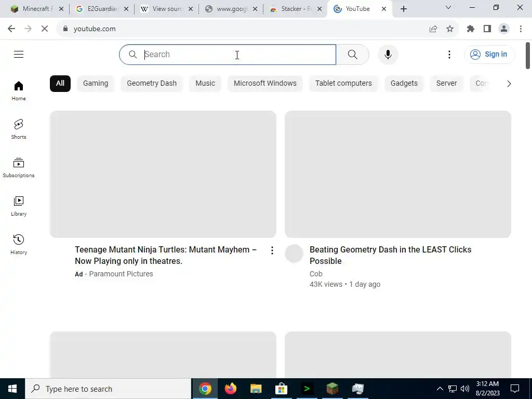Open Geometry Dash video thumbnail
The height and width of the screenshot is (399, 532).
[x=397, y=174]
